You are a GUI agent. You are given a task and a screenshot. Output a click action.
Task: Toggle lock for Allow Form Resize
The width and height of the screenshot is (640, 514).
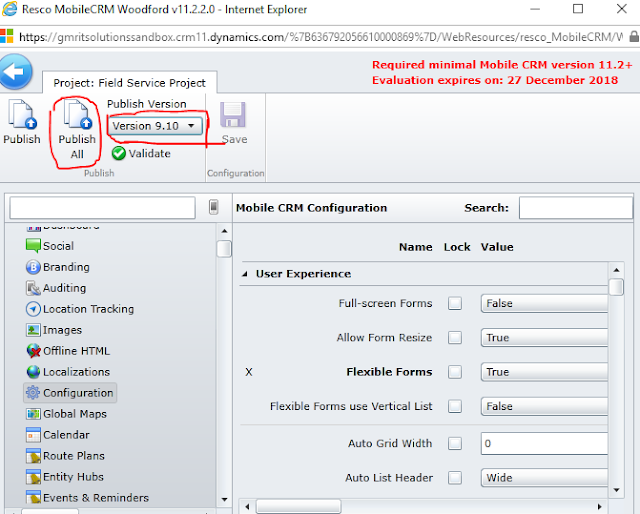coord(455,338)
